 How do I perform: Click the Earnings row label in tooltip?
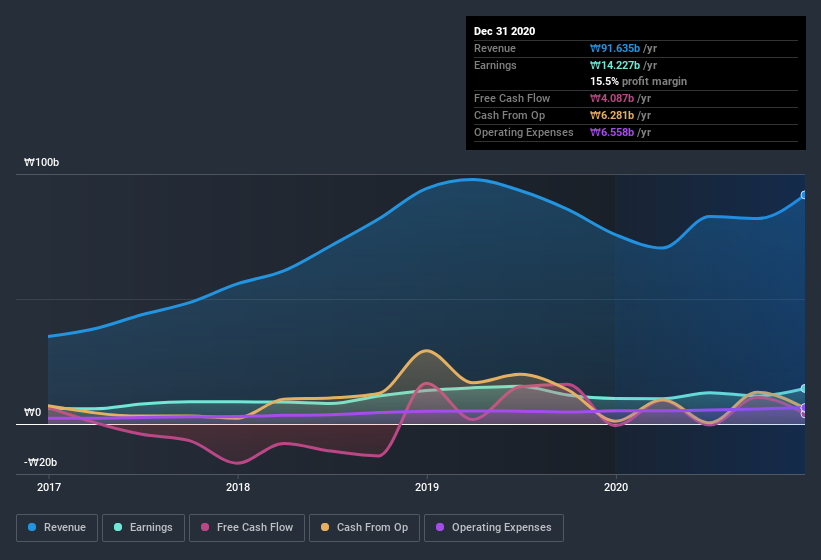coord(495,65)
